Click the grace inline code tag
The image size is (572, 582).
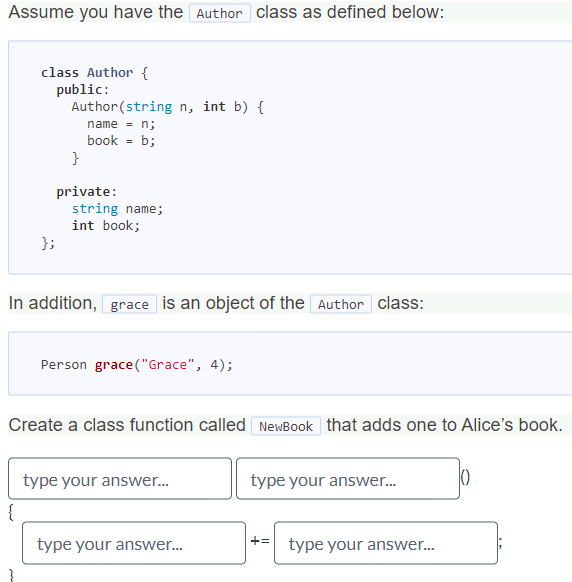(129, 304)
